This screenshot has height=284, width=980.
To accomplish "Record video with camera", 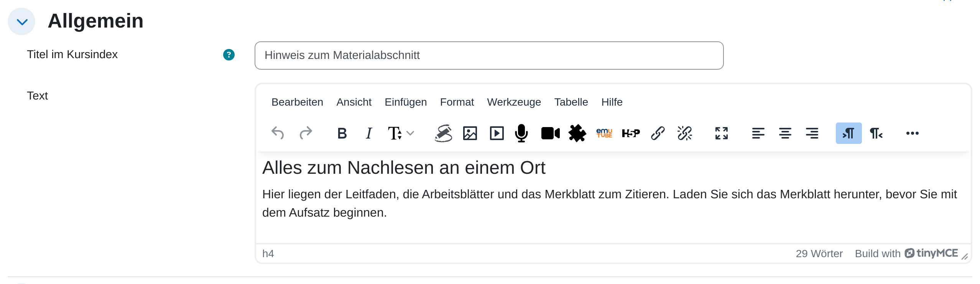I will [x=551, y=133].
